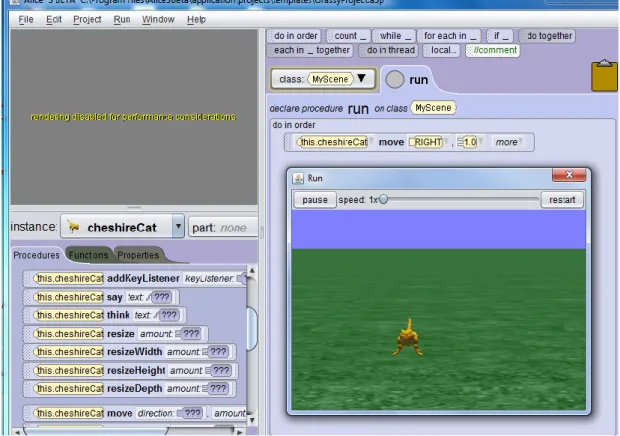The width and height of the screenshot is (620, 436).
Task: Open the RIGHT direction dropdown
Action: pyautogui.click(x=446, y=142)
